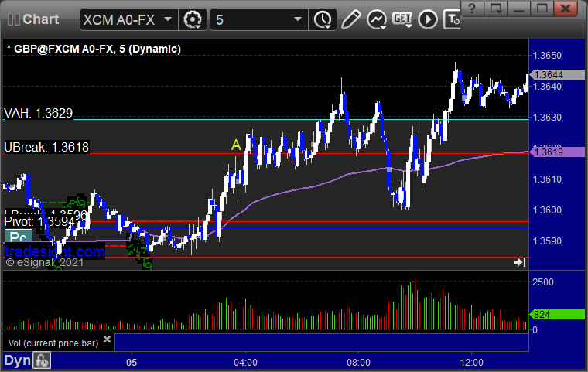
Task: Click the 1.3630 price axis label
Action: pos(547,118)
